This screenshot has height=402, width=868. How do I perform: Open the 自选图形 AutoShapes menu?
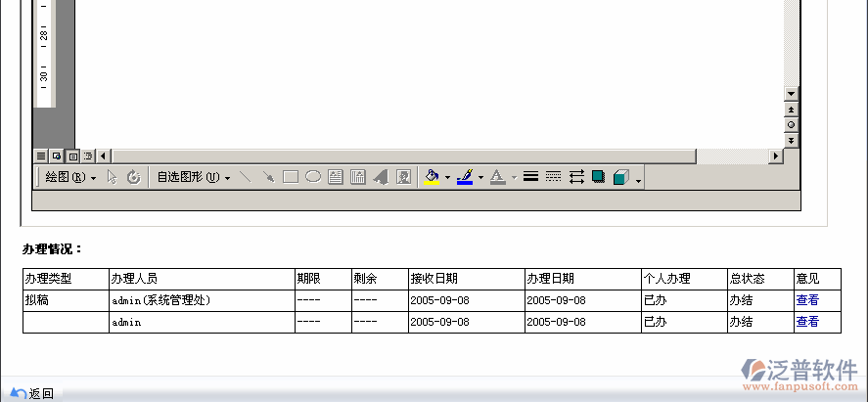[x=194, y=177]
